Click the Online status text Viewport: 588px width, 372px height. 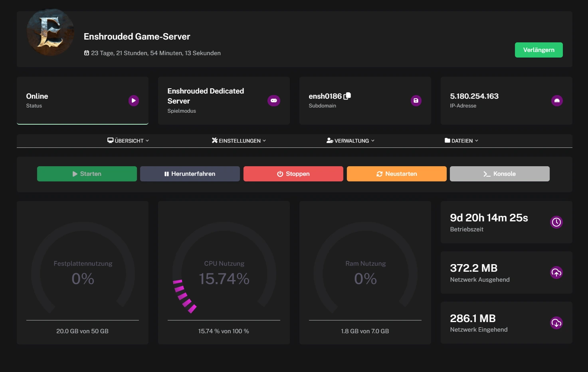[37, 96]
